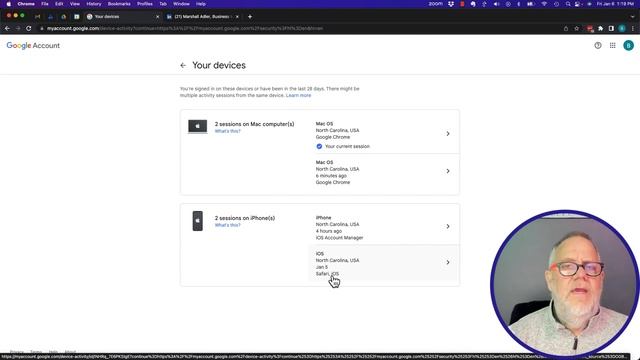Open the Chrome extensions puzzle icon

point(600,29)
